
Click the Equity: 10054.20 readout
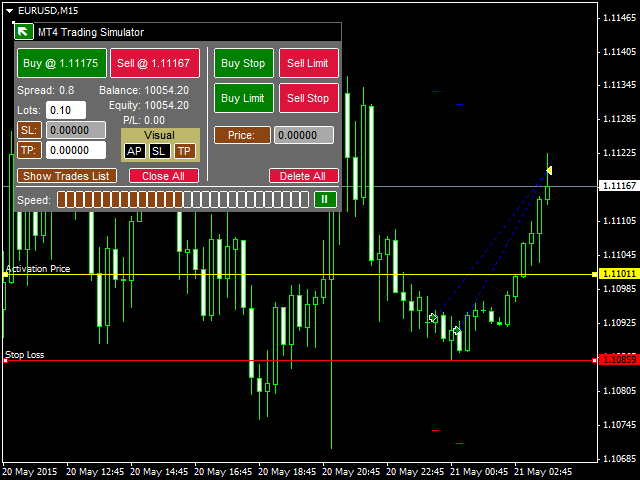tap(149, 105)
